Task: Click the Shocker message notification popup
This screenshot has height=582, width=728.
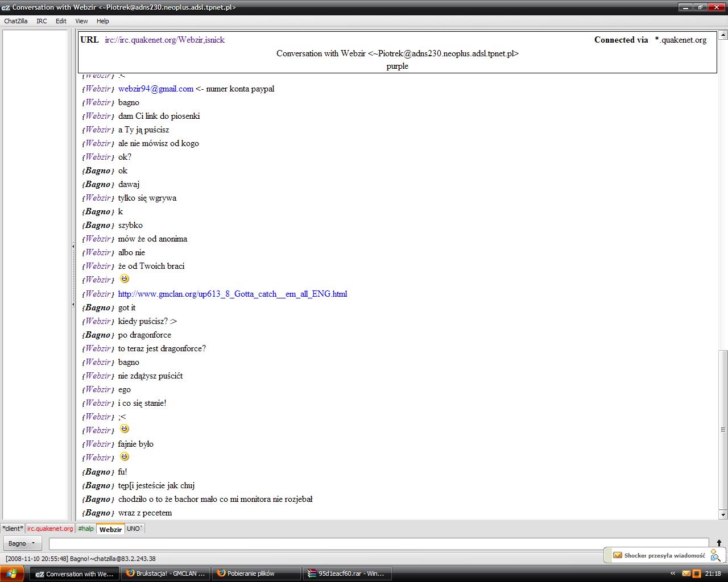Action: pos(664,555)
